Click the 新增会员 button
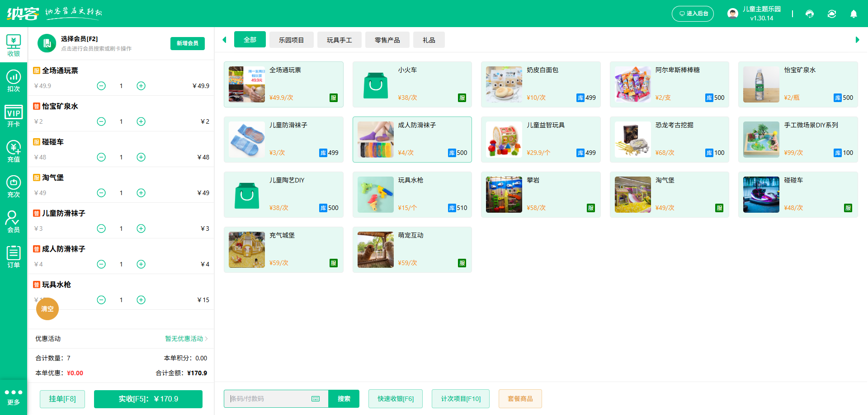Viewport: 868px width, 415px height. [x=187, y=43]
